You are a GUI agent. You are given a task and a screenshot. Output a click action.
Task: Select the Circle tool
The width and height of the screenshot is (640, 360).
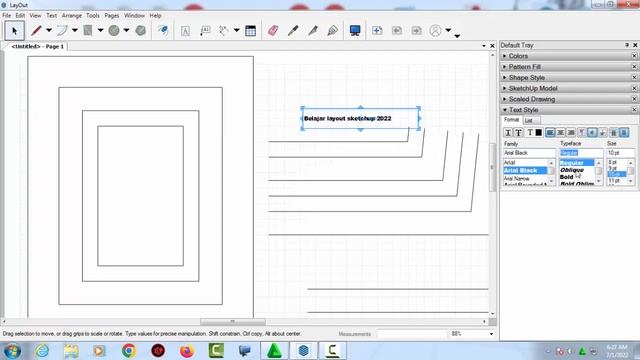click(x=114, y=31)
